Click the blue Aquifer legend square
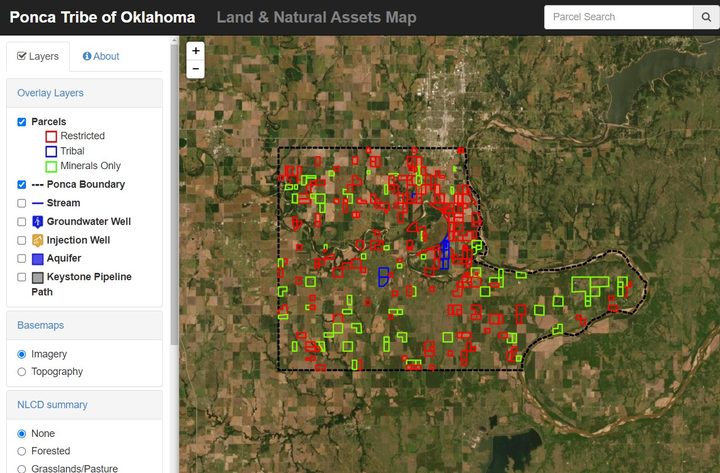This screenshot has height=473, width=720. (x=38, y=259)
